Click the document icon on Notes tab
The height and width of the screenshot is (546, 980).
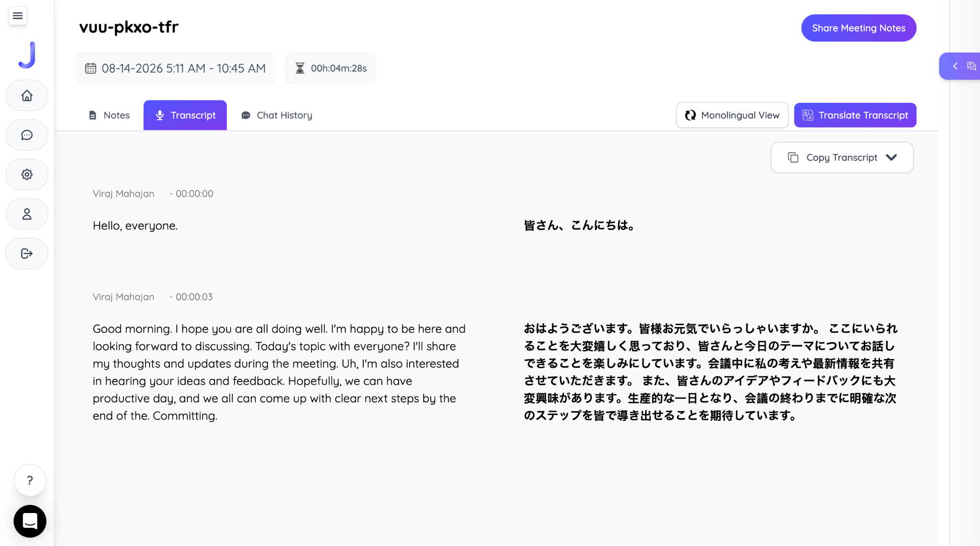pos(92,115)
